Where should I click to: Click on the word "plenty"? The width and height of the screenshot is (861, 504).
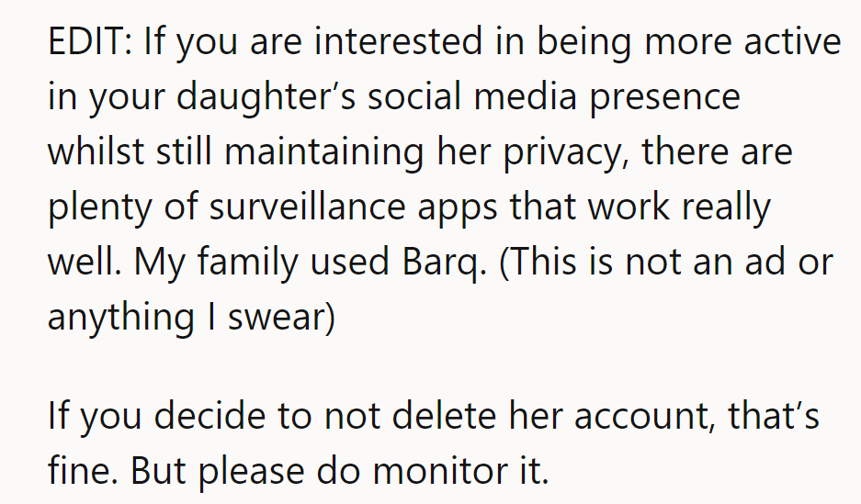click(x=99, y=207)
